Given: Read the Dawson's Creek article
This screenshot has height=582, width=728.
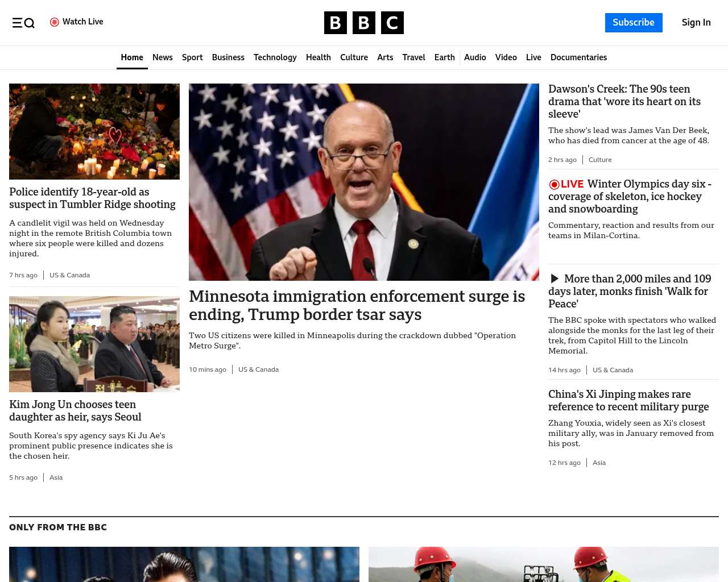Looking at the screenshot, I should point(624,102).
